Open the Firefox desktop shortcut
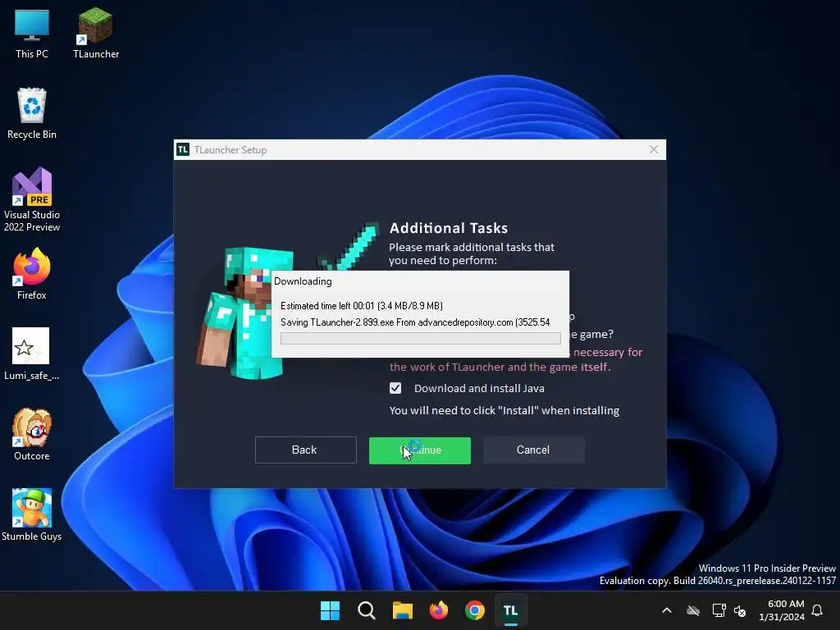The image size is (840, 630). click(x=32, y=274)
